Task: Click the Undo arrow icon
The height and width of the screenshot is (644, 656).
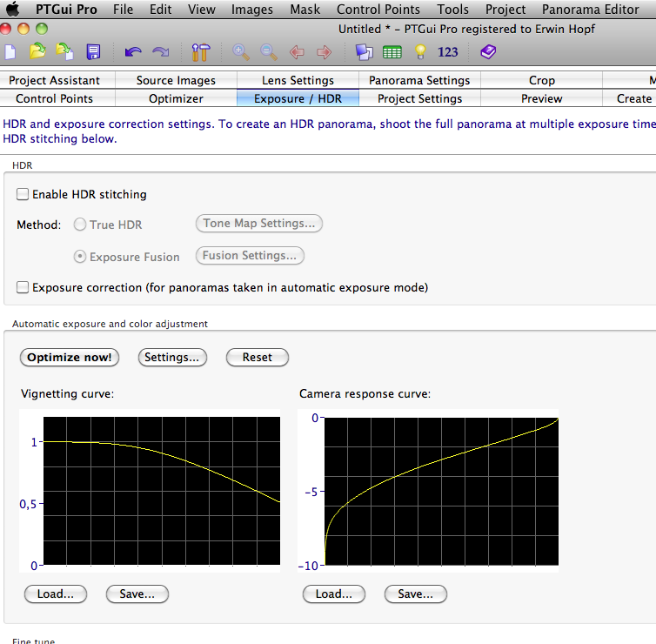Action: [x=133, y=52]
